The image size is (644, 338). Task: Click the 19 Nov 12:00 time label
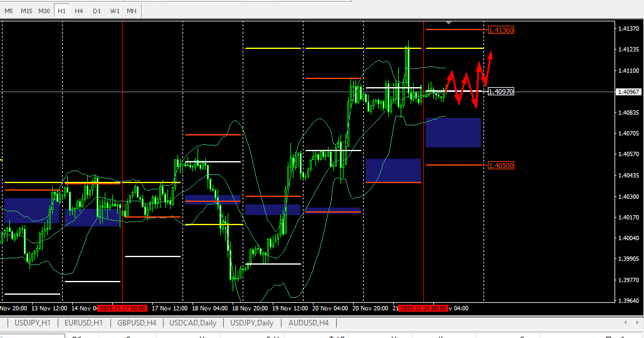290,309
